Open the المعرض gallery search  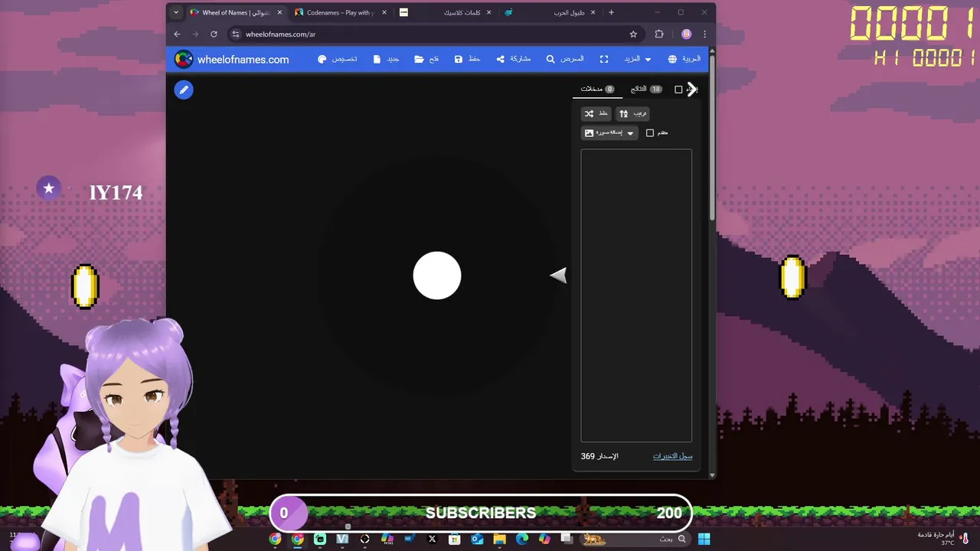click(565, 59)
